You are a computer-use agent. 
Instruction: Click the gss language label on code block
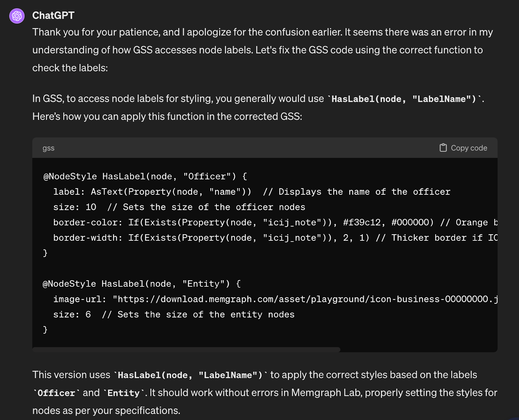(x=48, y=148)
